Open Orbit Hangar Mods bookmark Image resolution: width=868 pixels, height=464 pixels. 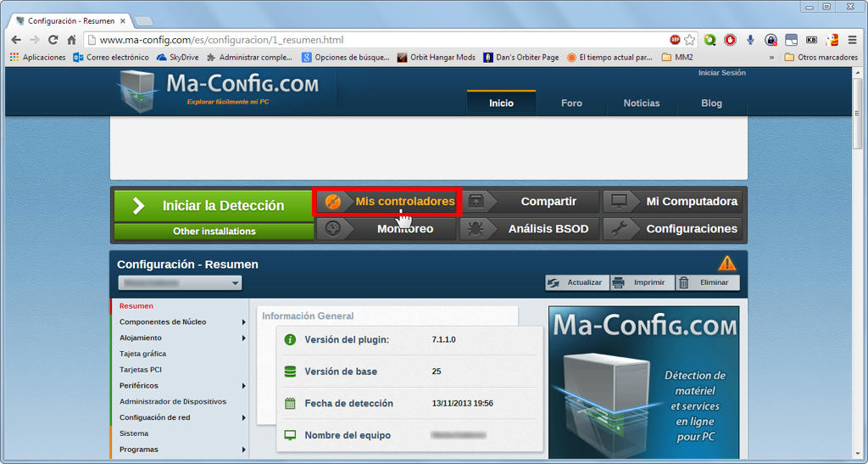click(x=437, y=57)
